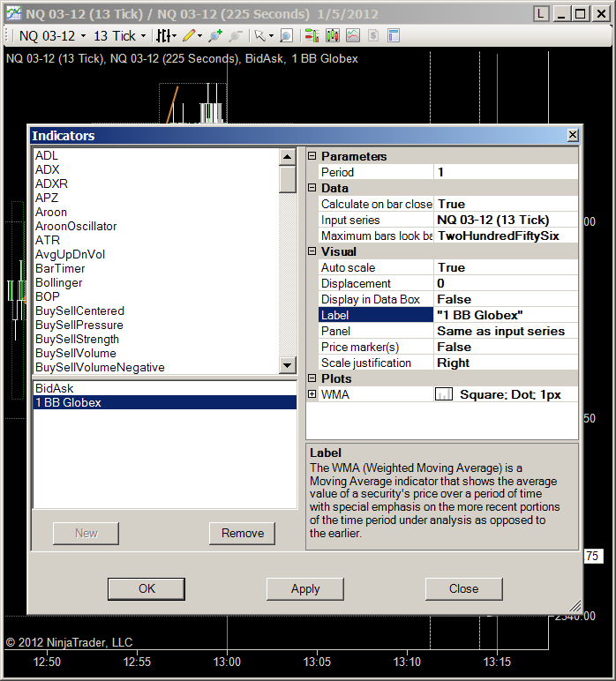Click Panel value Same as input series
616x681 pixels.
pos(506,331)
